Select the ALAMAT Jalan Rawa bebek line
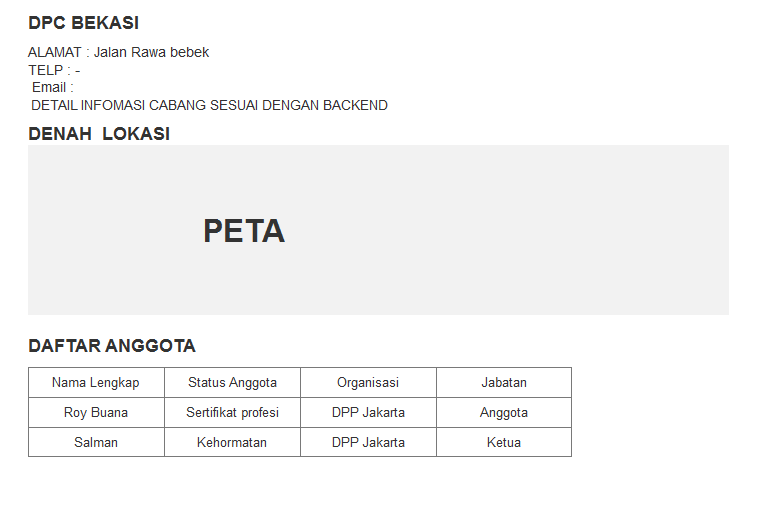Viewport: 774px width, 511px height. pyautogui.click(x=118, y=52)
